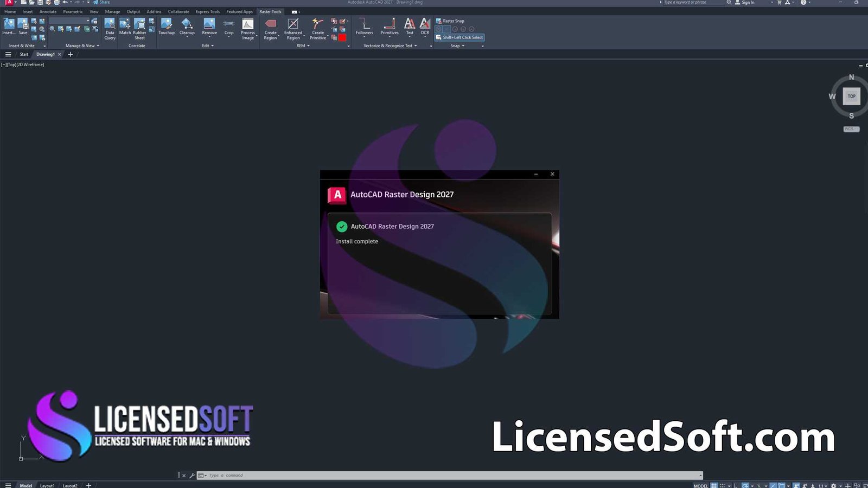Switch to the Annotate ribbon tab
The image size is (868, 488).
pos(47,11)
